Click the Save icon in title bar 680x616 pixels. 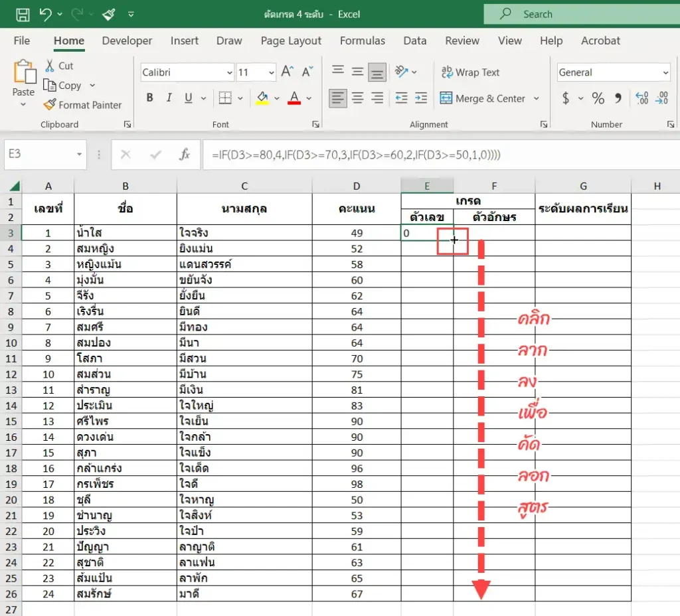point(23,15)
